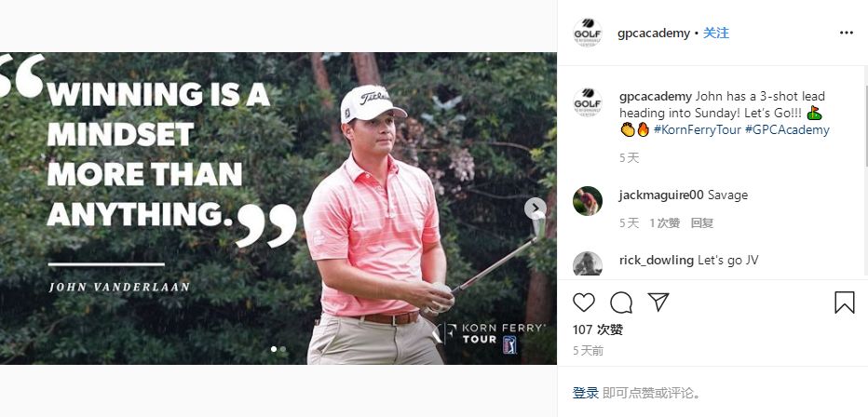Screen dimensions: 868x417
Task: View likes on jackmaguire00's comment (1次赞)
Action: coord(664,223)
